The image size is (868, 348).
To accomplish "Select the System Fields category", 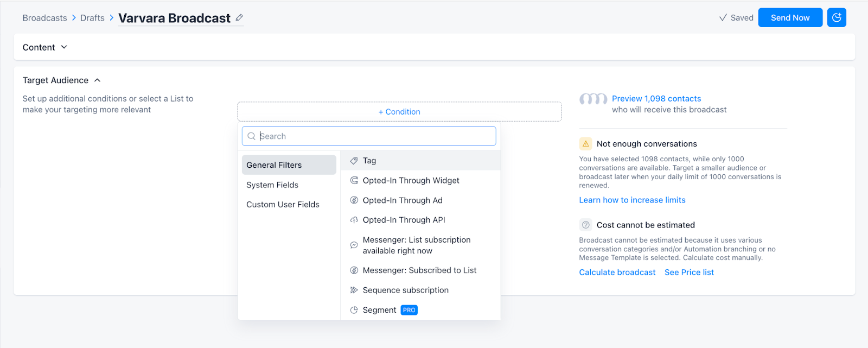I will [x=272, y=185].
